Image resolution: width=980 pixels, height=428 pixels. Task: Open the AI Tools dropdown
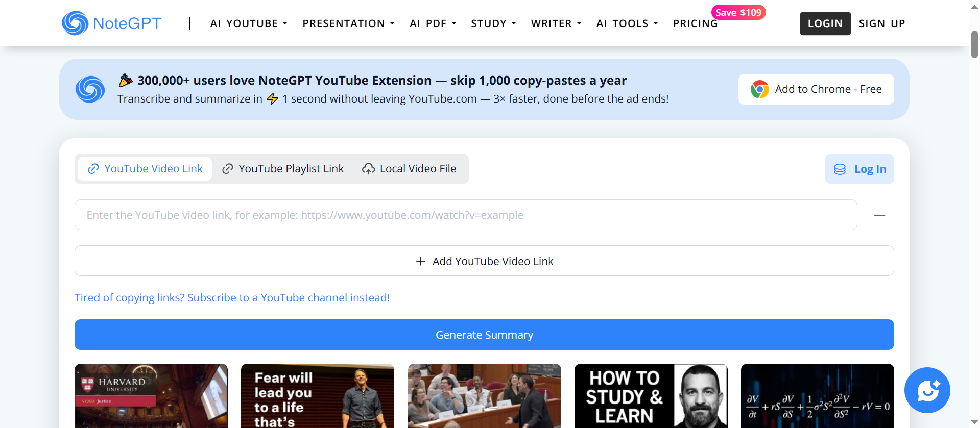tap(627, 23)
